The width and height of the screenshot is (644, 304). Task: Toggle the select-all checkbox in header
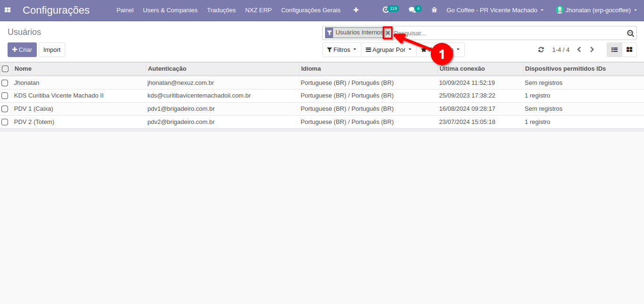tap(5, 69)
